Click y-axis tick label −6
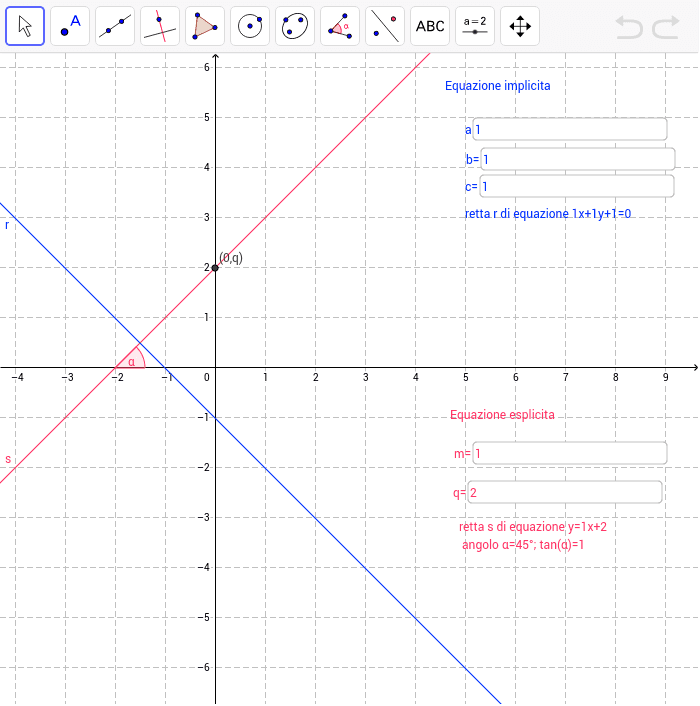Viewport: 700px width, 706px height. coord(204,667)
